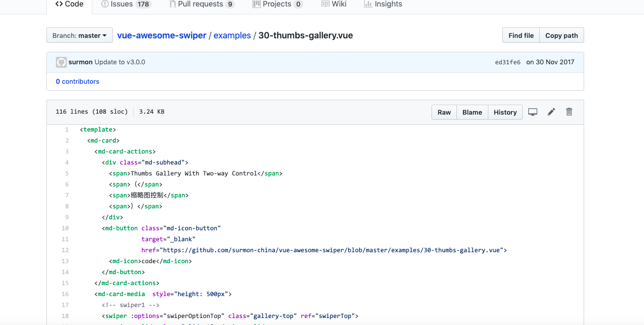Navigate to the examples directory
The height and width of the screenshot is (325, 644).
[x=232, y=35]
